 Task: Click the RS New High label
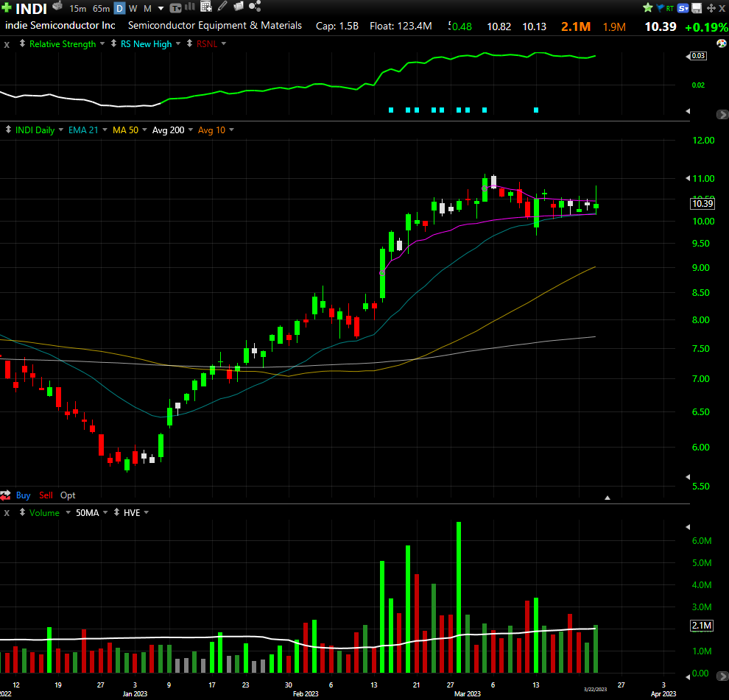(x=146, y=43)
